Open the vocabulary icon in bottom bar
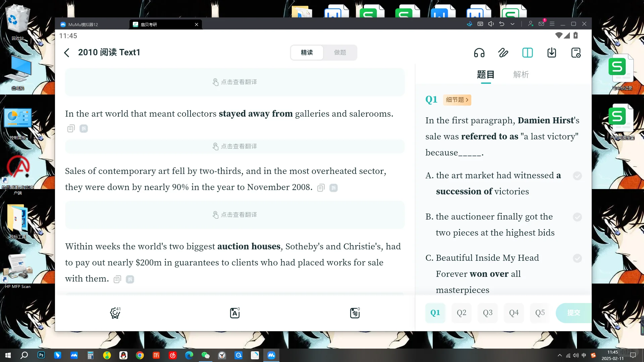Viewport: 644px width, 362px height. [234, 313]
